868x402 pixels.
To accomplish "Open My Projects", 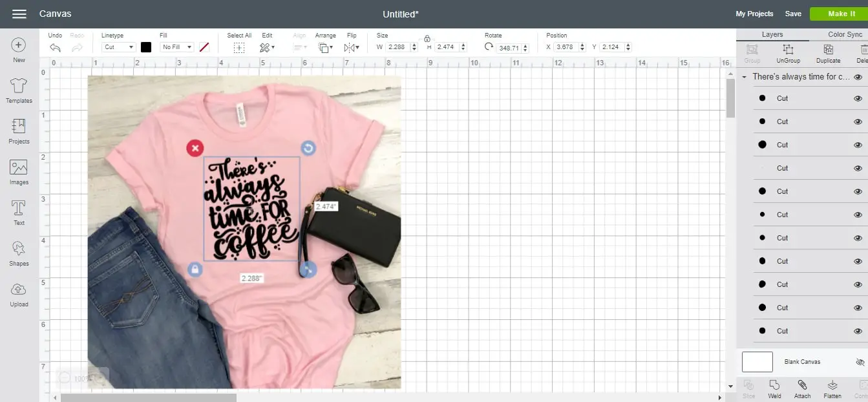I will 754,14.
